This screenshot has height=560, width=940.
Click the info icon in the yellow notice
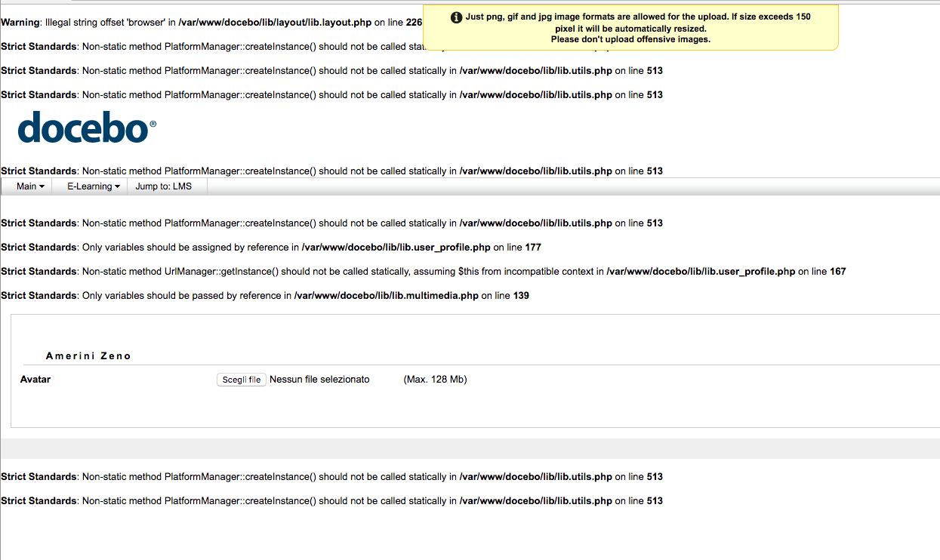tap(456, 17)
